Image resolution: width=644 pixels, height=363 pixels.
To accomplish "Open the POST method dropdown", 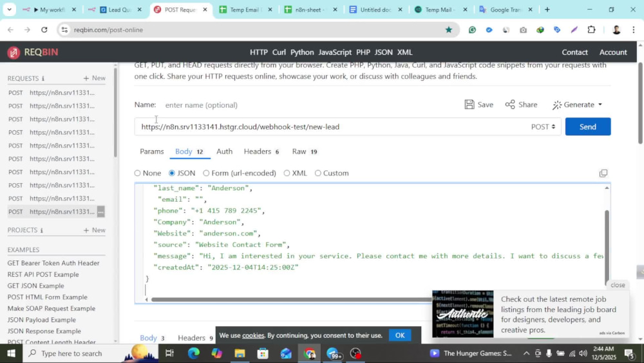I will point(543,126).
